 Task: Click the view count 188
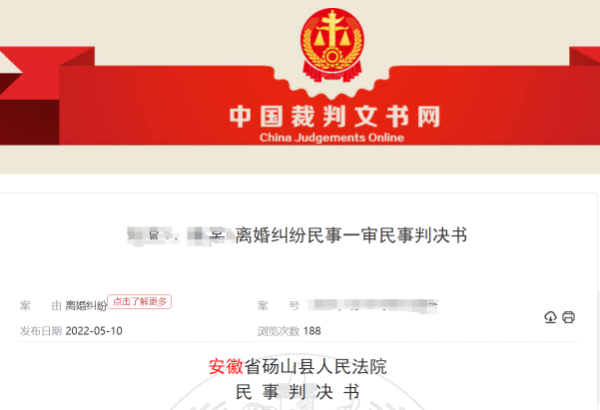coord(312,331)
